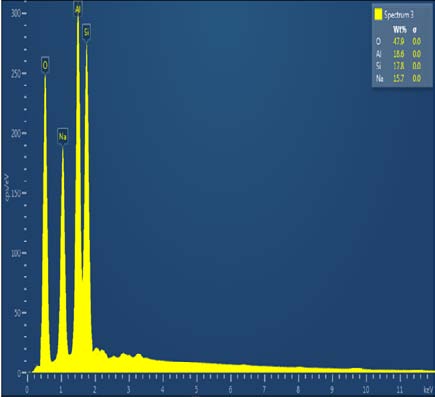435x397 pixels.
Task: Click the 300 y-axis tick label
Action: pos(16,14)
